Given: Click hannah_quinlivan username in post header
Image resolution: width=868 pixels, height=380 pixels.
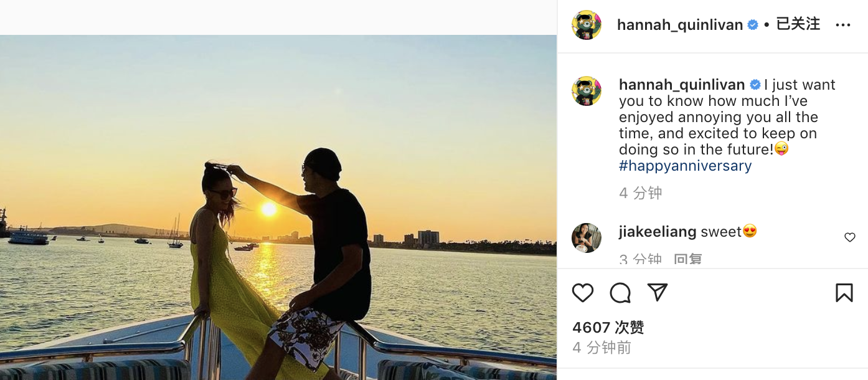Looking at the screenshot, I should (679, 25).
